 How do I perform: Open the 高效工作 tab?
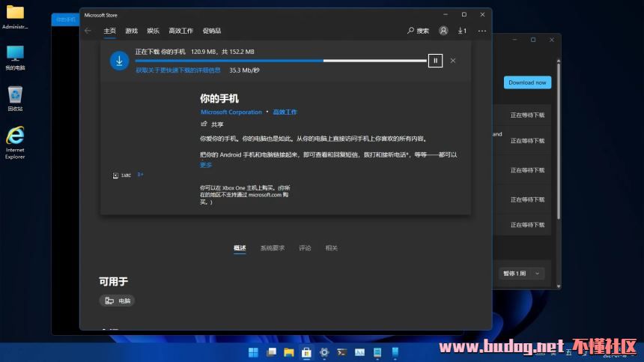click(180, 31)
